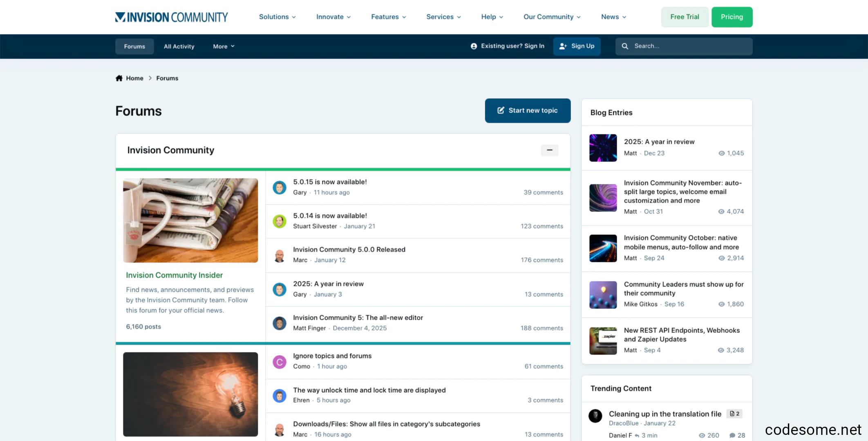The image size is (868, 441).
Task: Click the files badge showing 2
Action: click(x=734, y=414)
